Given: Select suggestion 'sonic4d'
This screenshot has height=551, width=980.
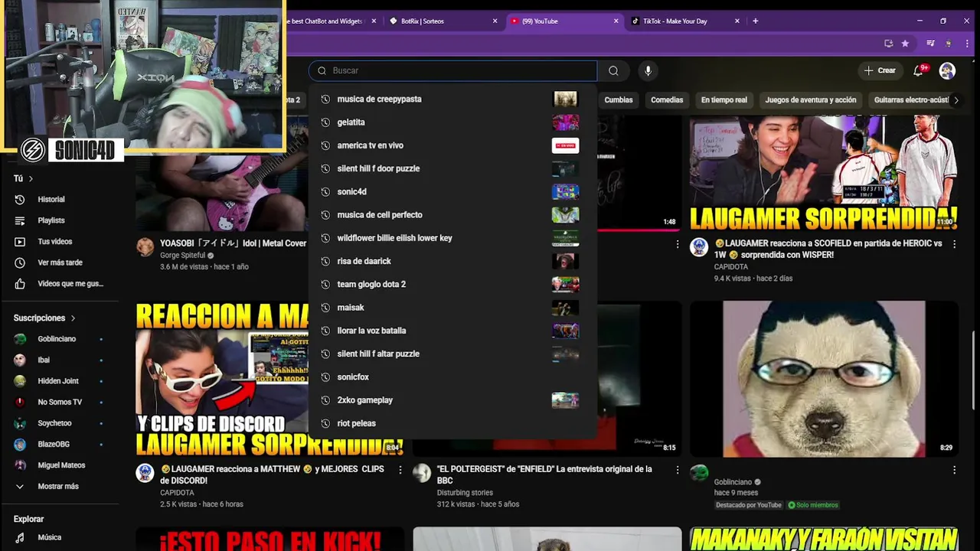Looking at the screenshot, I should pyautogui.click(x=452, y=191).
